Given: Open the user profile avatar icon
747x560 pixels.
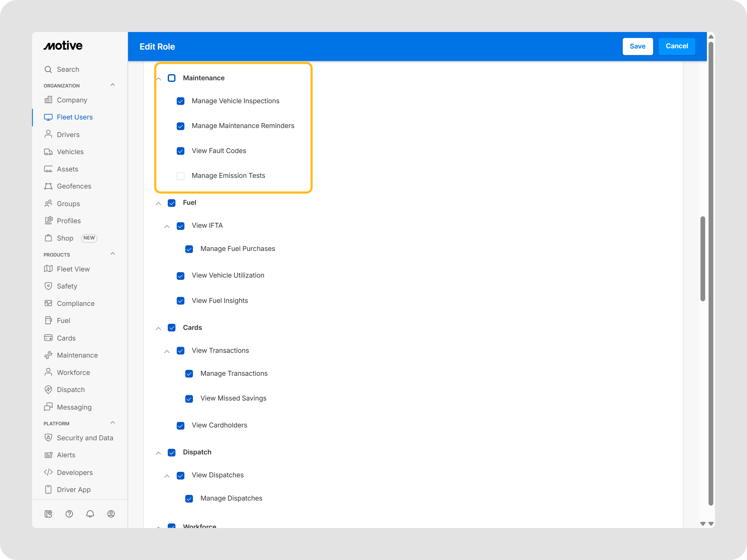Looking at the screenshot, I should [x=111, y=513].
